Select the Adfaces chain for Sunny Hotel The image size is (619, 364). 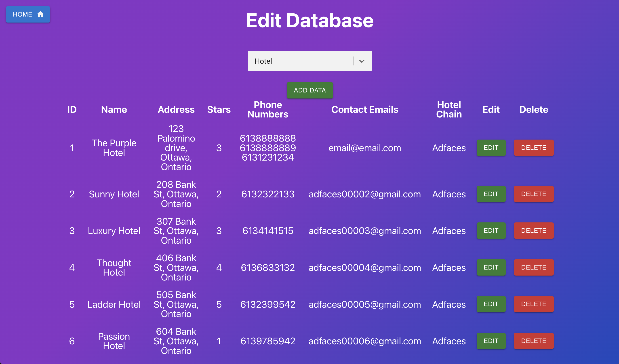click(449, 194)
